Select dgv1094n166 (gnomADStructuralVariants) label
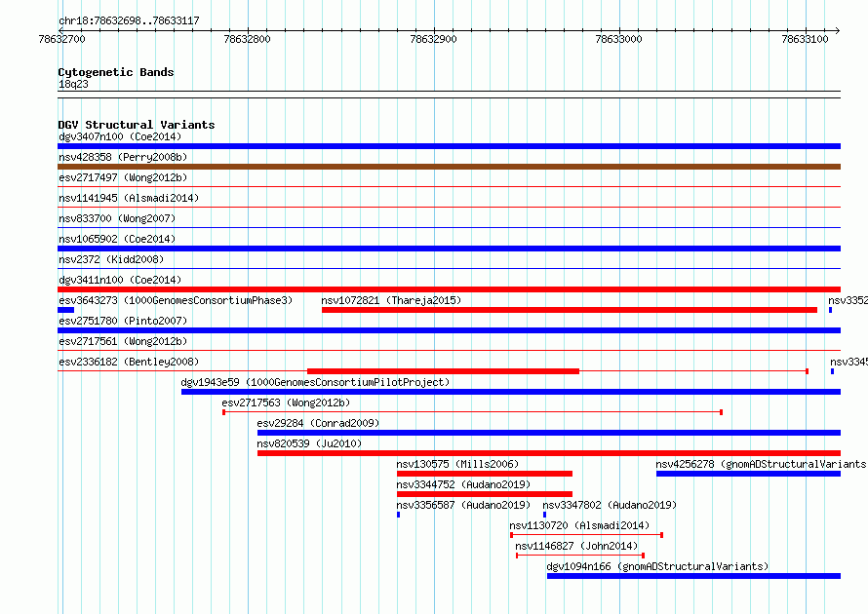The width and height of the screenshot is (868, 614). coord(657,566)
